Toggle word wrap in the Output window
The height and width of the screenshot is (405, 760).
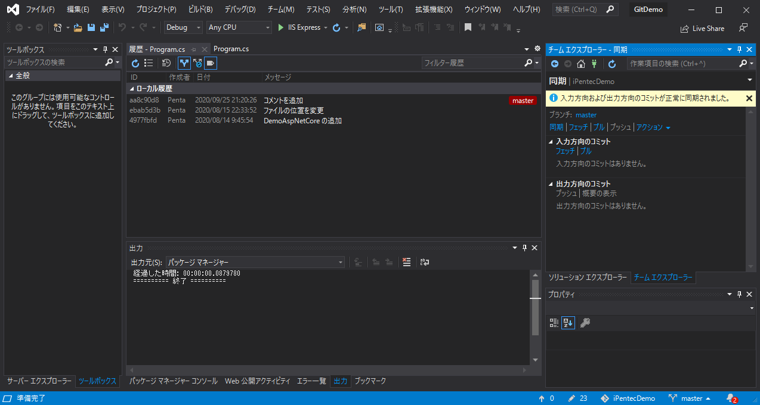(425, 262)
